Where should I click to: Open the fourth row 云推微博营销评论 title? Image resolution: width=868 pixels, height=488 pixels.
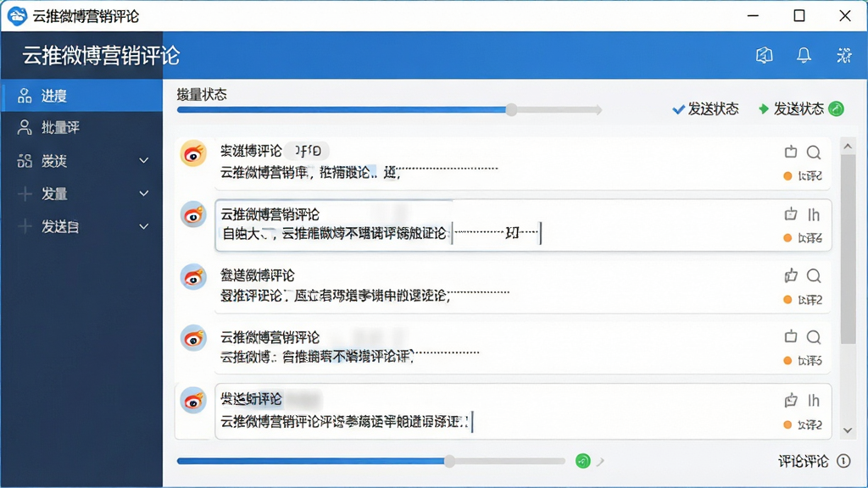[270, 337]
